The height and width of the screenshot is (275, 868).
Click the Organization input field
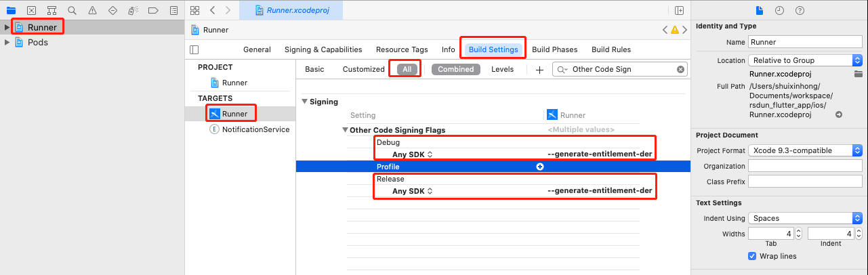click(x=805, y=166)
